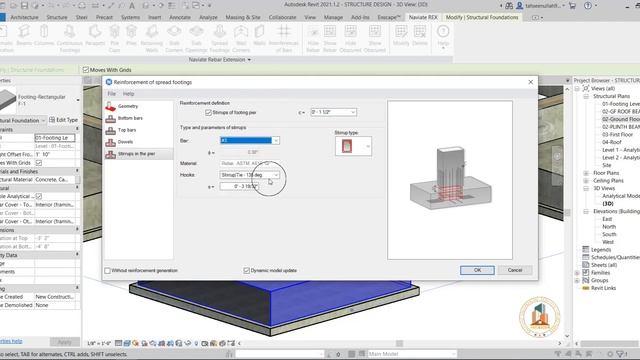Toggle Without reinforcement generation checkbox
The height and width of the screenshot is (360, 640).
[x=107, y=270]
